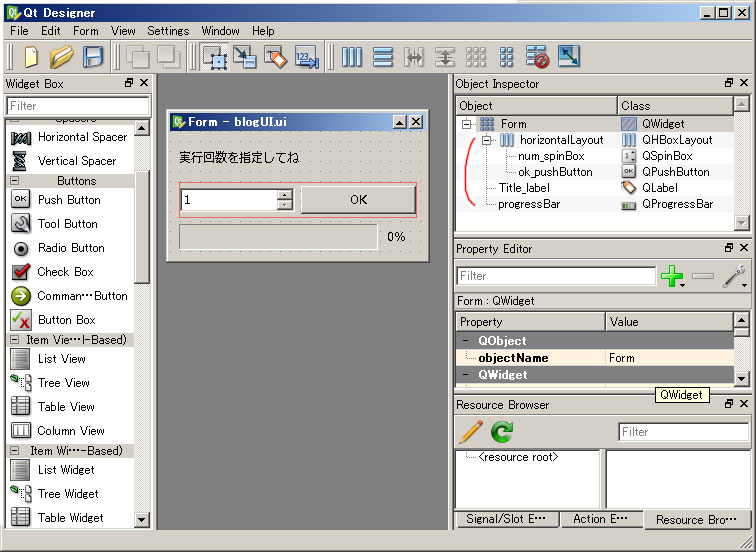Increase the spin box value with up arrow

tap(285, 195)
